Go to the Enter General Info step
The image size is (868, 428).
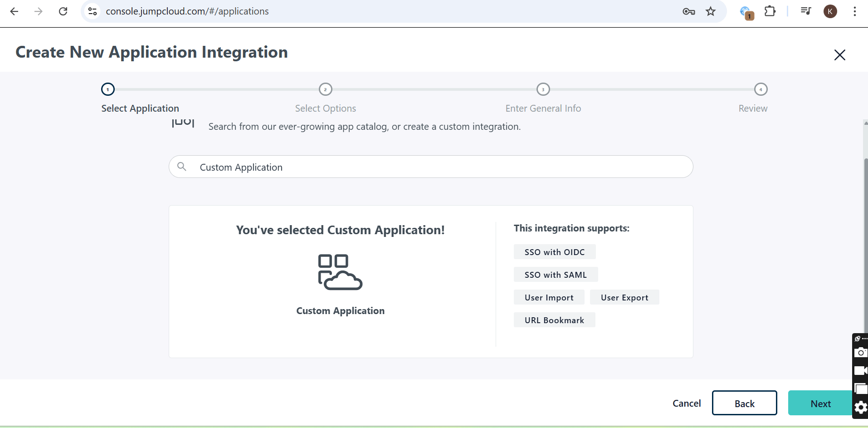[543, 89]
